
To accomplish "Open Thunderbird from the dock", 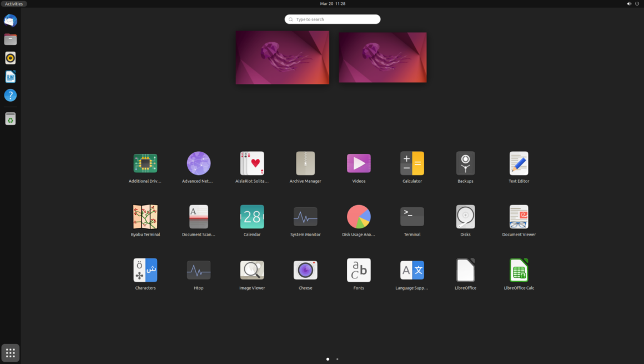I will pyautogui.click(x=10, y=21).
